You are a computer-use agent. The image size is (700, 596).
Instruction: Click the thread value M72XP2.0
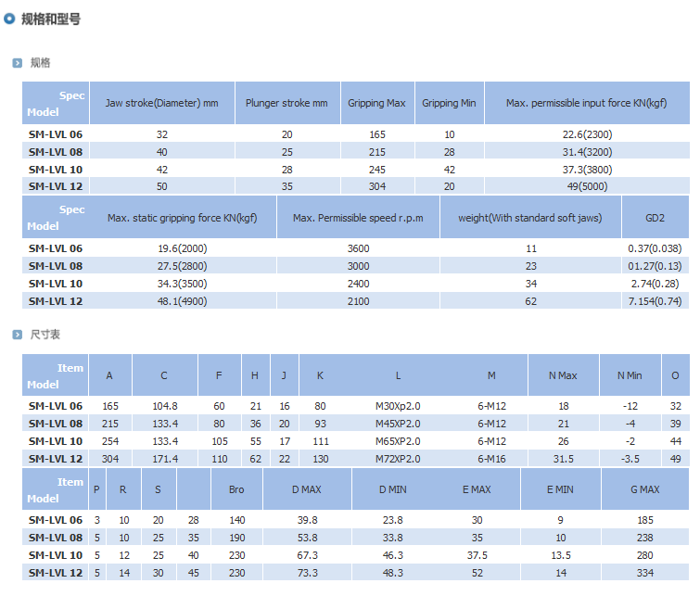click(x=398, y=459)
